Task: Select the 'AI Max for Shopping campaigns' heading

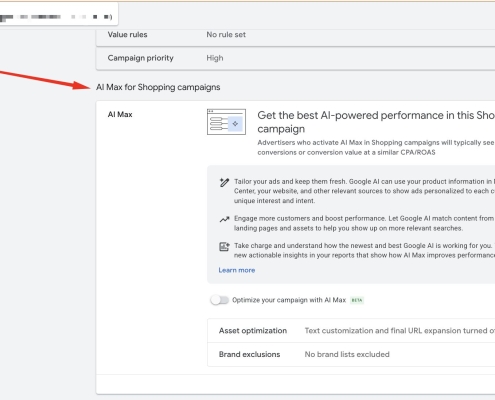Action: pyautogui.click(x=158, y=87)
